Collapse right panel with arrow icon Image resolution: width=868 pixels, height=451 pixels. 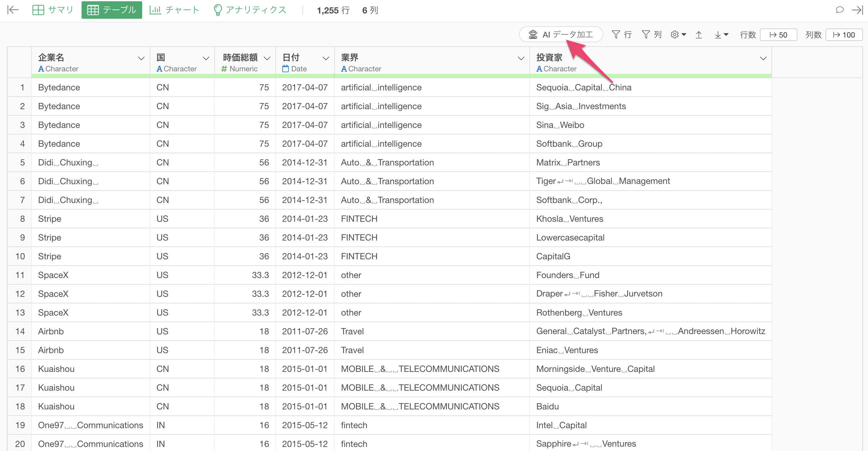click(x=857, y=10)
